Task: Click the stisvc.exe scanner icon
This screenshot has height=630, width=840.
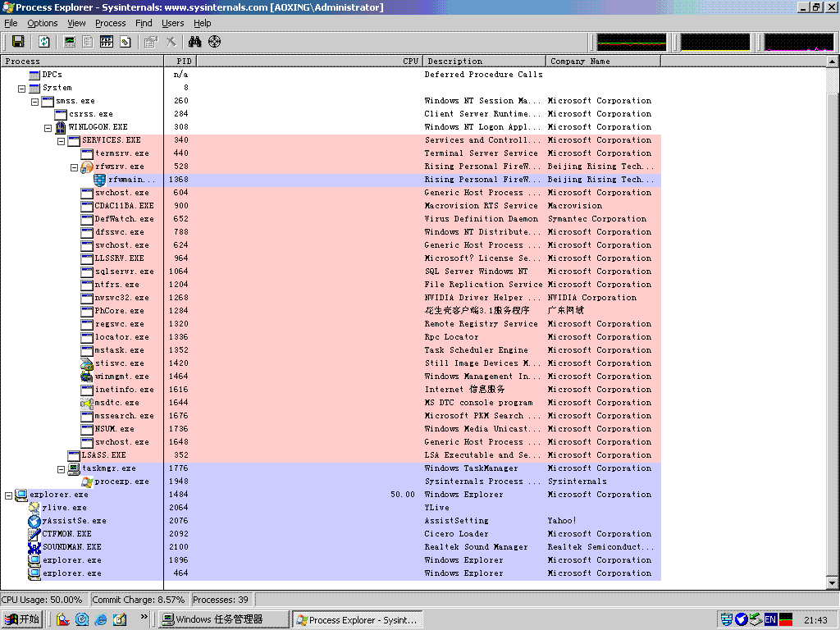Action: coord(87,363)
